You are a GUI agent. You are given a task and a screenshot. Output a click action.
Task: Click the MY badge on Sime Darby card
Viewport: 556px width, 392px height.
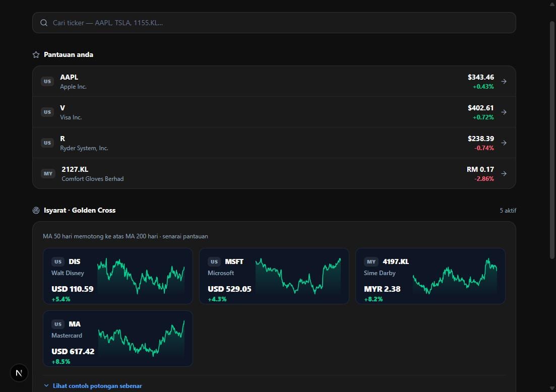pos(371,262)
